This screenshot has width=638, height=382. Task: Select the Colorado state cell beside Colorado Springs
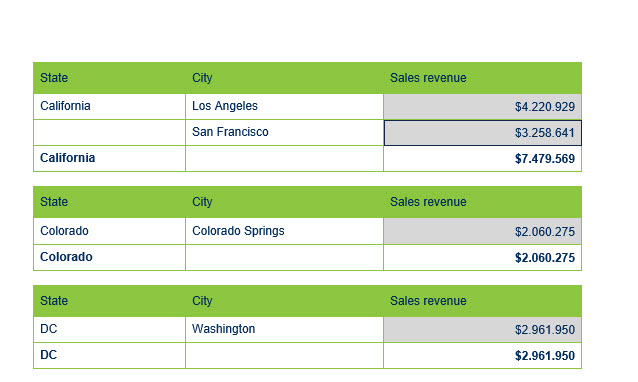(x=109, y=231)
